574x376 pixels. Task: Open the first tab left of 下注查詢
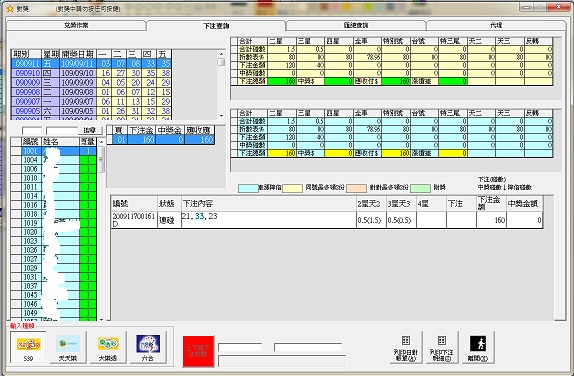tap(76, 25)
